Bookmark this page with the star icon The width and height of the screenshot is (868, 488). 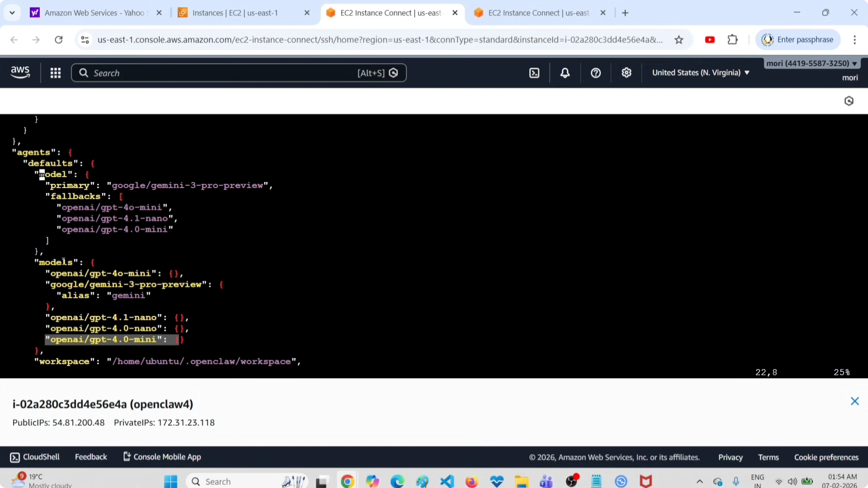click(x=679, y=40)
